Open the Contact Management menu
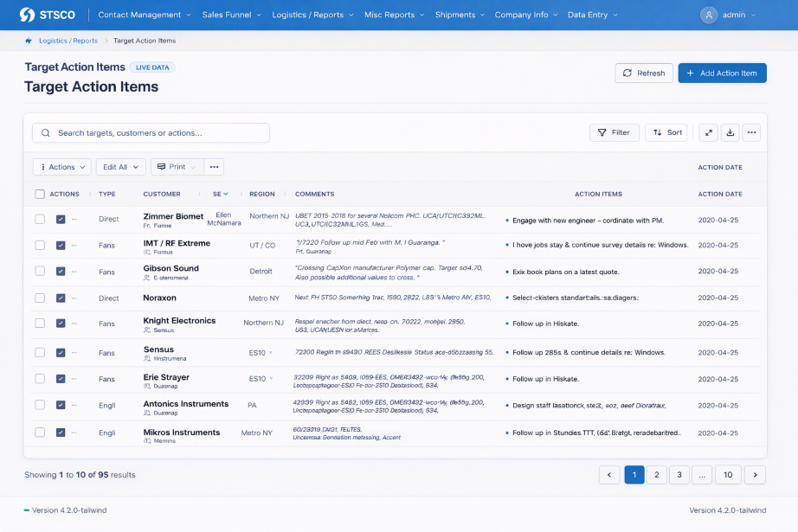This screenshot has width=798, height=532. [x=145, y=15]
